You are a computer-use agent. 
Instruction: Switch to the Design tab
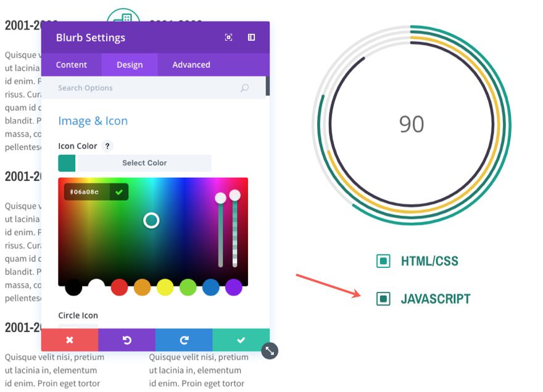[130, 65]
